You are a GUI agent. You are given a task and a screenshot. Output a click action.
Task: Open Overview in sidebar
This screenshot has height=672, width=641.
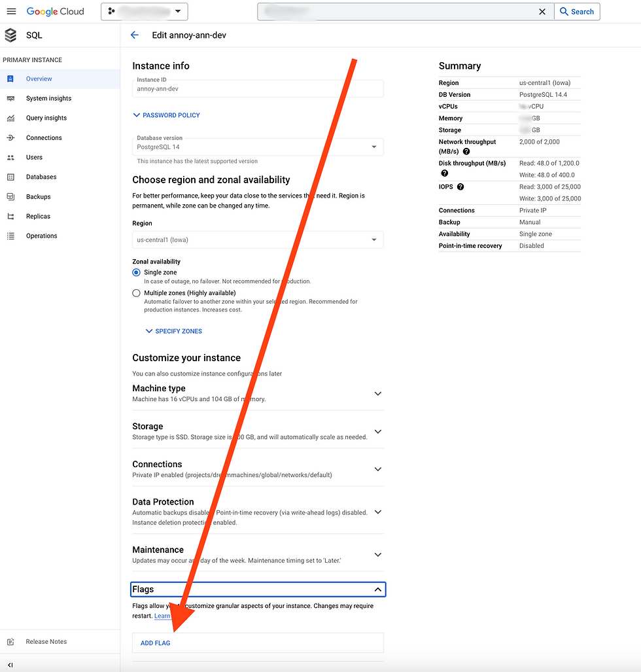click(x=39, y=79)
